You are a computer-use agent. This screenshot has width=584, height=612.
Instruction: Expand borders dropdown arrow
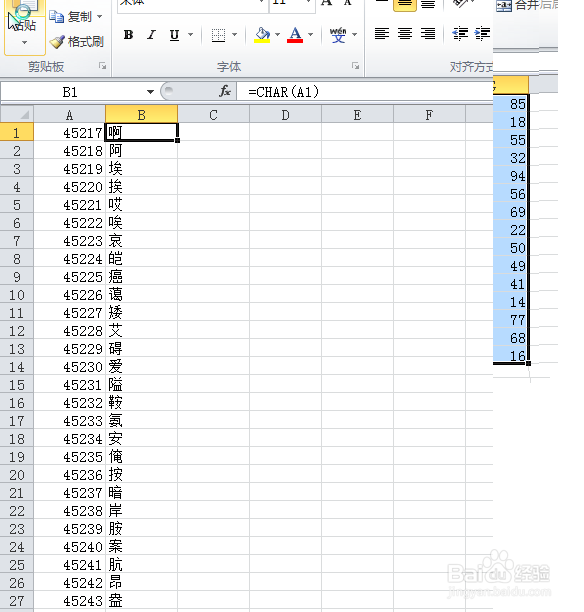point(234,35)
